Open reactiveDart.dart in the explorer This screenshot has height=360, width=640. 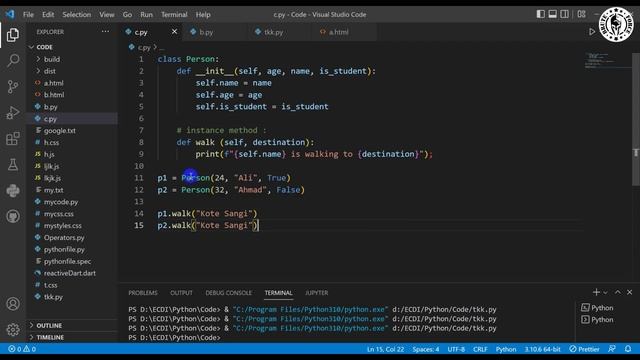[x=73, y=273]
